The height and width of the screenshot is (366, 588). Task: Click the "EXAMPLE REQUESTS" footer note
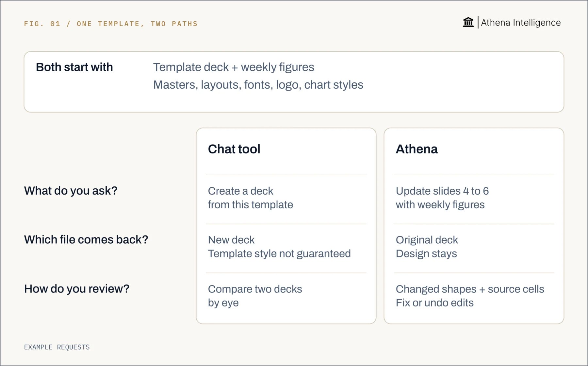click(x=57, y=347)
